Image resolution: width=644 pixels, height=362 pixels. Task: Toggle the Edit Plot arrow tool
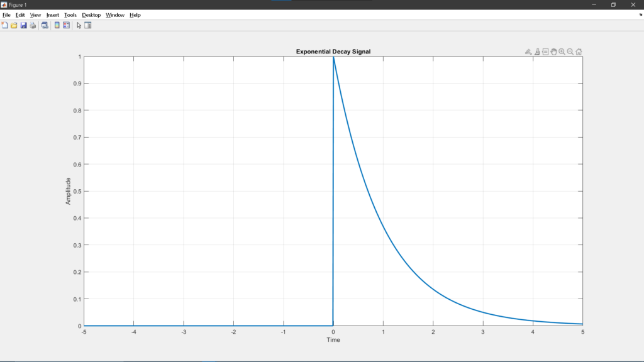(x=79, y=26)
